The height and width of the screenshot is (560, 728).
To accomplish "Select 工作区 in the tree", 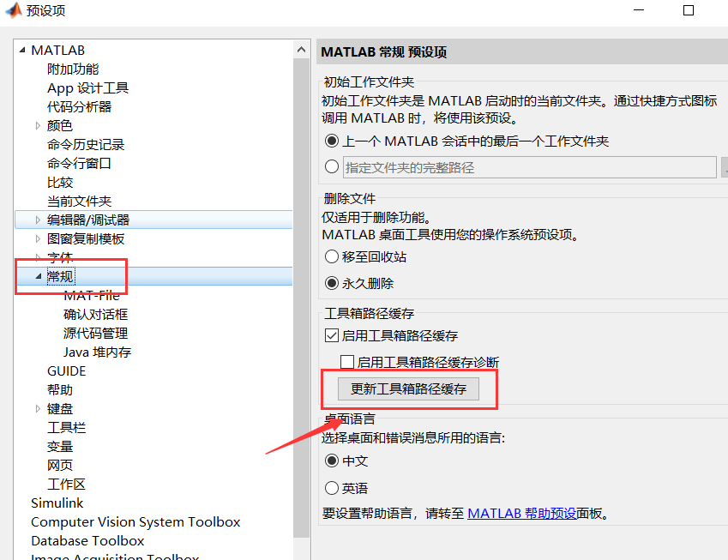I will point(66,485).
